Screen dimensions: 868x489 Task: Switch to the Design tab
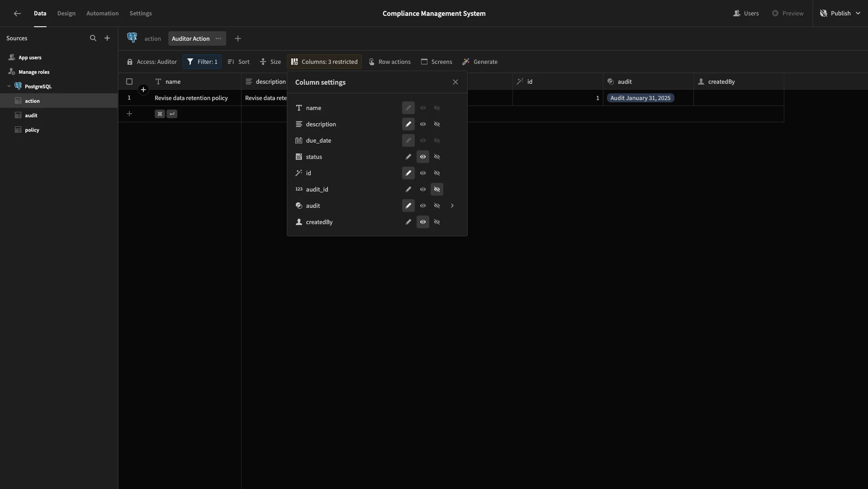click(66, 14)
